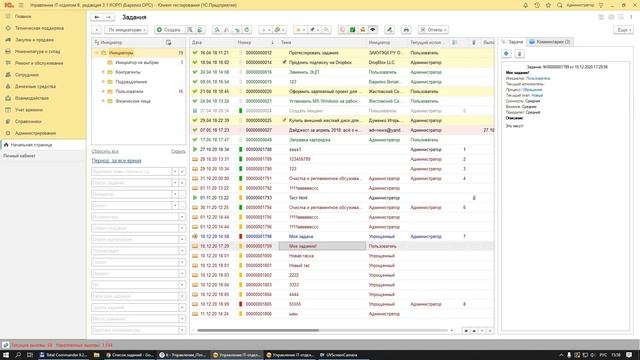This screenshot has height=360, width=640.
Task: Open the 1C main menu hamburger icon
Action: click(x=21, y=5)
